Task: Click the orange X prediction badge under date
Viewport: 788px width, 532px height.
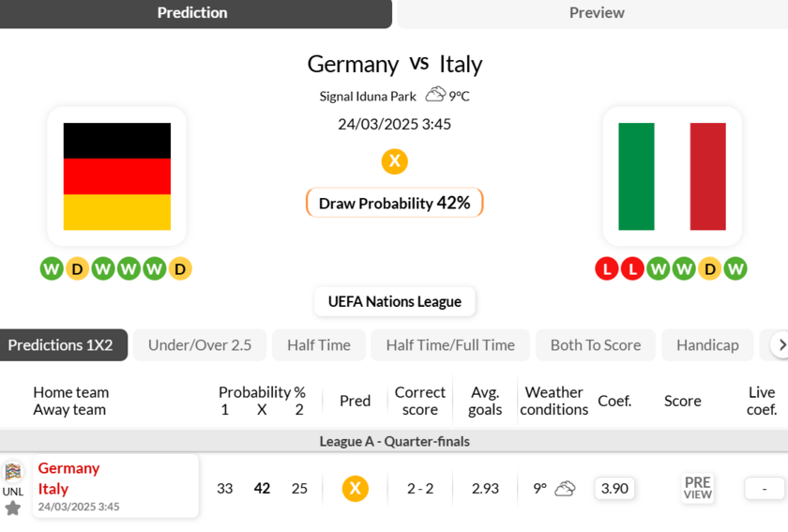Action: tap(395, 161)
